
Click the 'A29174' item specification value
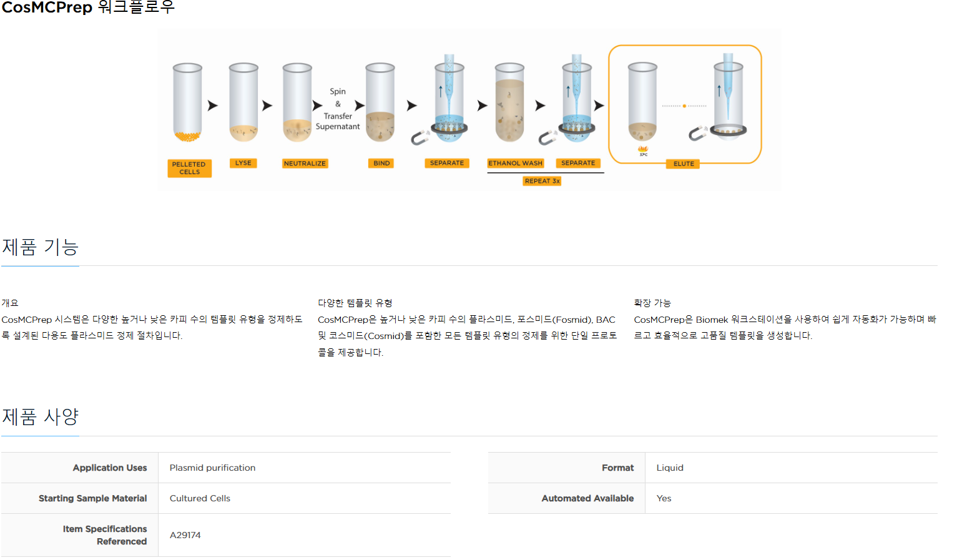[185, 535]
